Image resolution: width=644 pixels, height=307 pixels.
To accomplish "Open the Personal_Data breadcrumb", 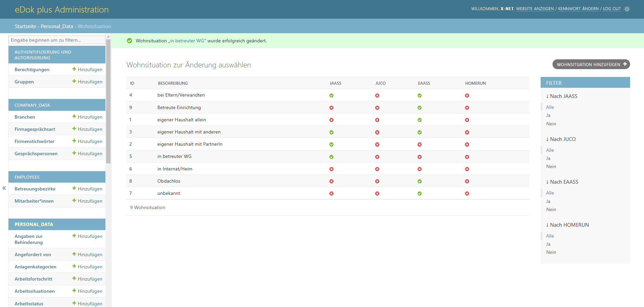I will (57, 26).
